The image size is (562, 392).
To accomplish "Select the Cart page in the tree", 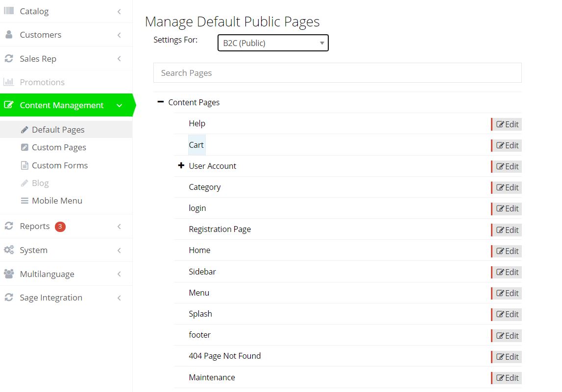I will click(196, 145).
